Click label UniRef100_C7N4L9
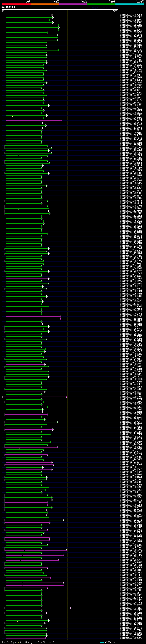Viewport: 146px width, 644px height. tap(131, 239)
